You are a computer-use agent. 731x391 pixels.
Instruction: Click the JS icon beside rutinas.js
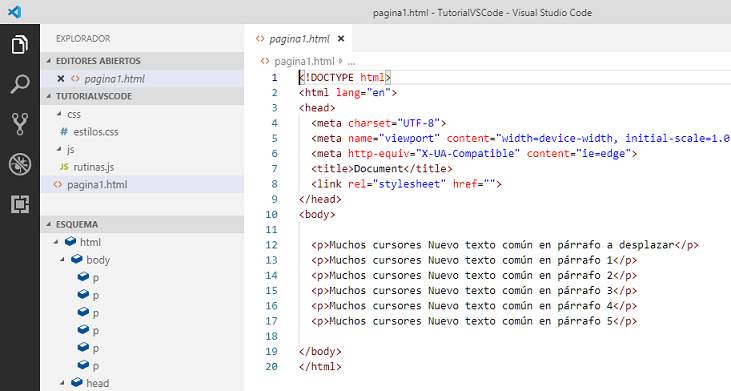[64, 167]
